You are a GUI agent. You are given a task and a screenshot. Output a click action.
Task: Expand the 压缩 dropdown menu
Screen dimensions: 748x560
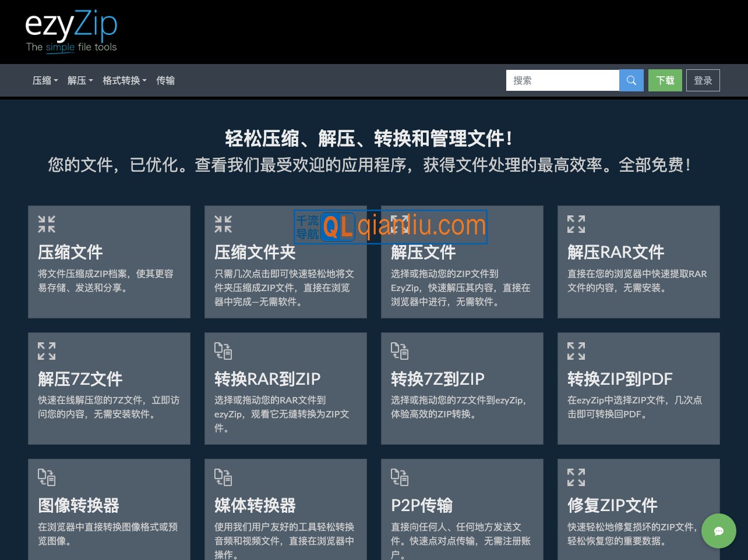(45, 80)
